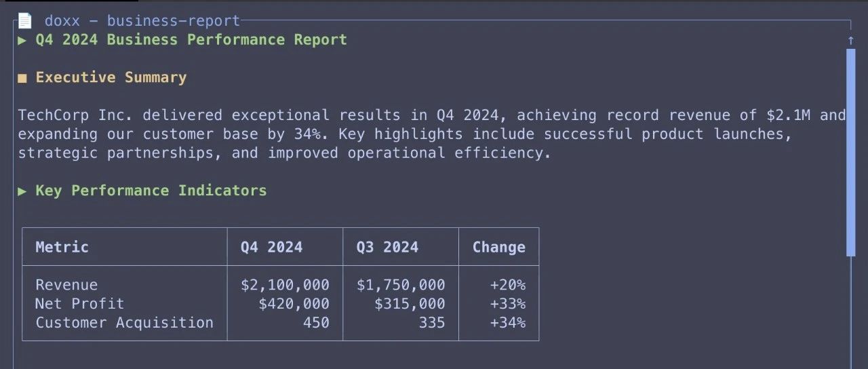Click the Q3 2024 column header
868x369 pixels.
[387, 247]
